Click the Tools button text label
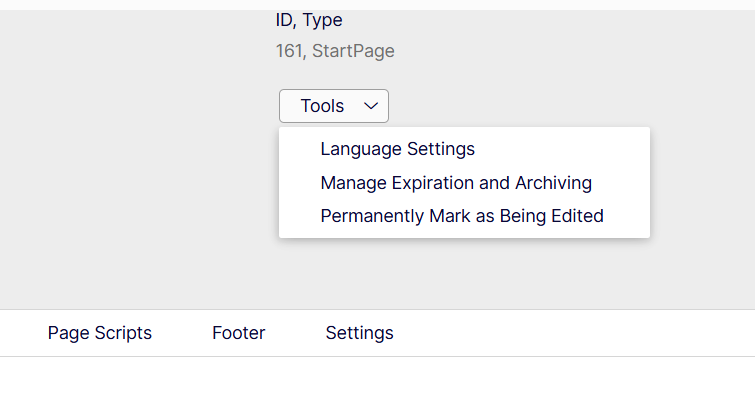The width and height of the screenshot is (755, 411). [322, 106]
